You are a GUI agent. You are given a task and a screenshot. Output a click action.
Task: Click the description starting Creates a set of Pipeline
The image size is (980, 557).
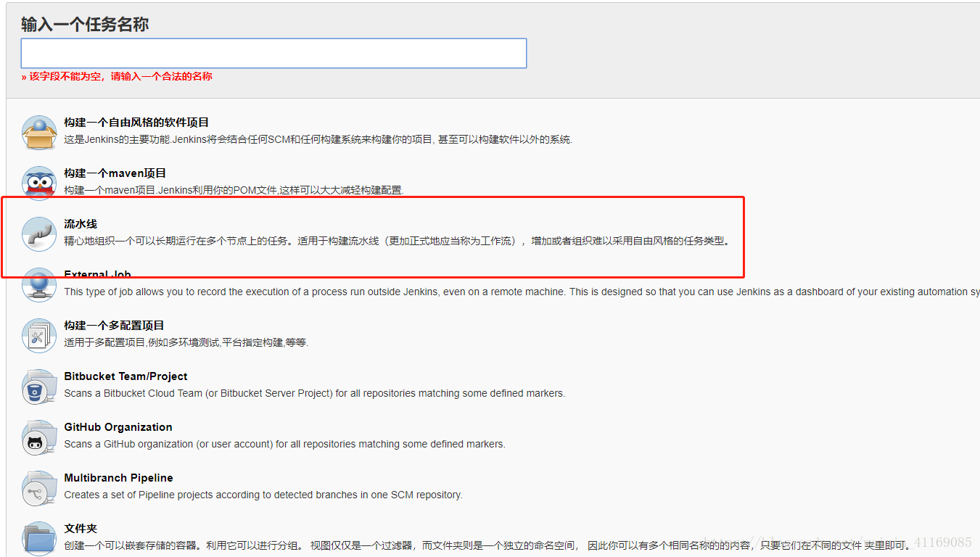click(x=263, y=495)
